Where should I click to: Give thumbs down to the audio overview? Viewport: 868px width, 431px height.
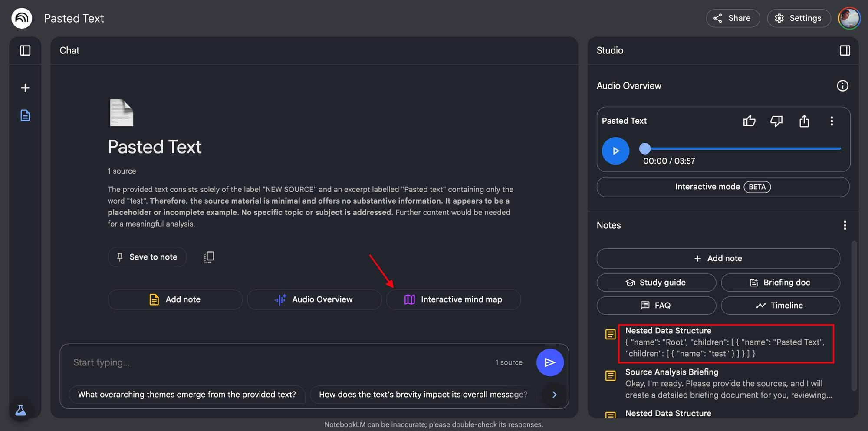tap(776, 121)
